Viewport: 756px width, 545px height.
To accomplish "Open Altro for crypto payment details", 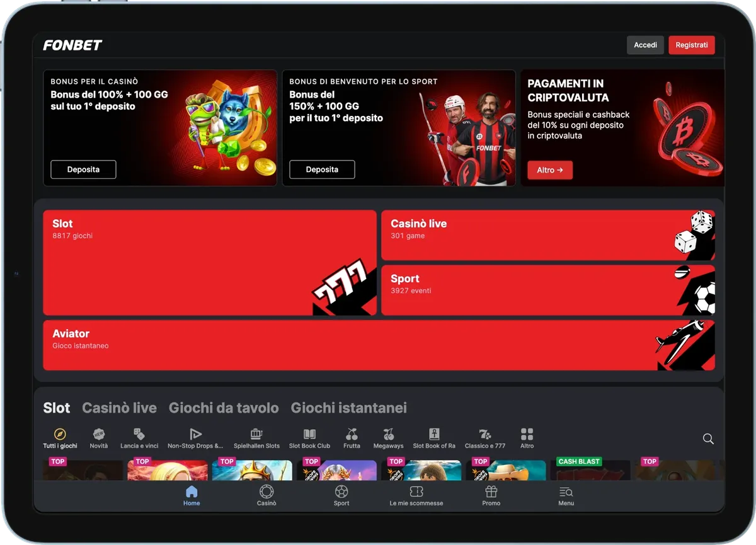I will tap(549, 170).
